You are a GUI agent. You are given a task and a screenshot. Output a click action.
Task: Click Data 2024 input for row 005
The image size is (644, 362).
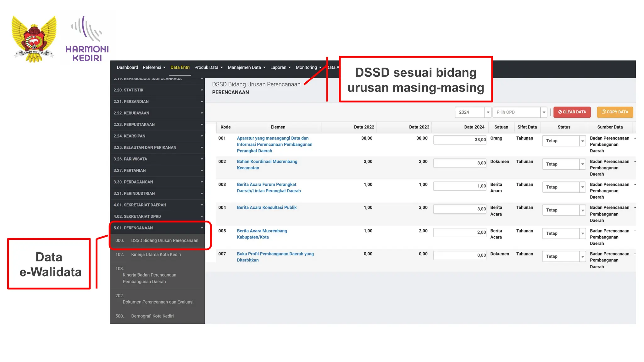[459, 233]
